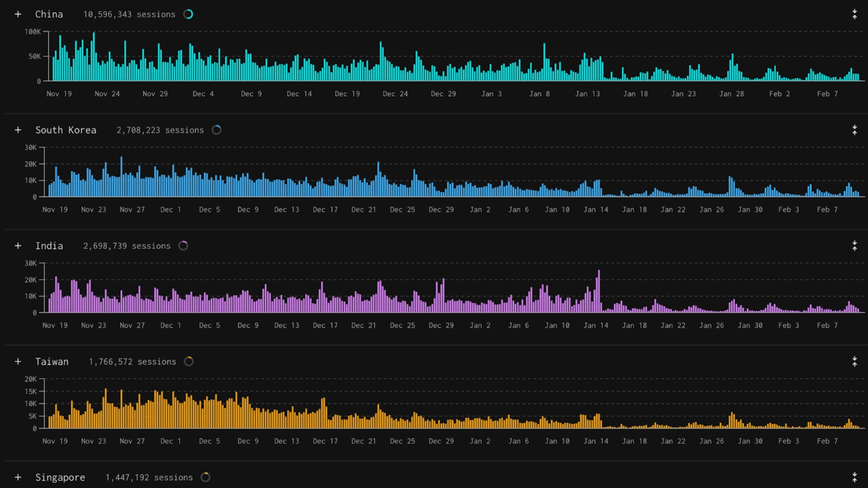Click the China country title

49,14
